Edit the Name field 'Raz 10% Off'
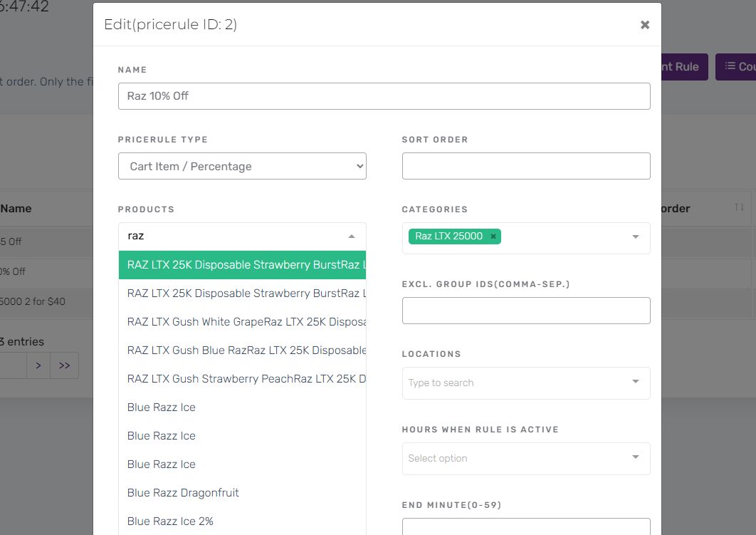The image size is (756, 535). click(384, 96)
